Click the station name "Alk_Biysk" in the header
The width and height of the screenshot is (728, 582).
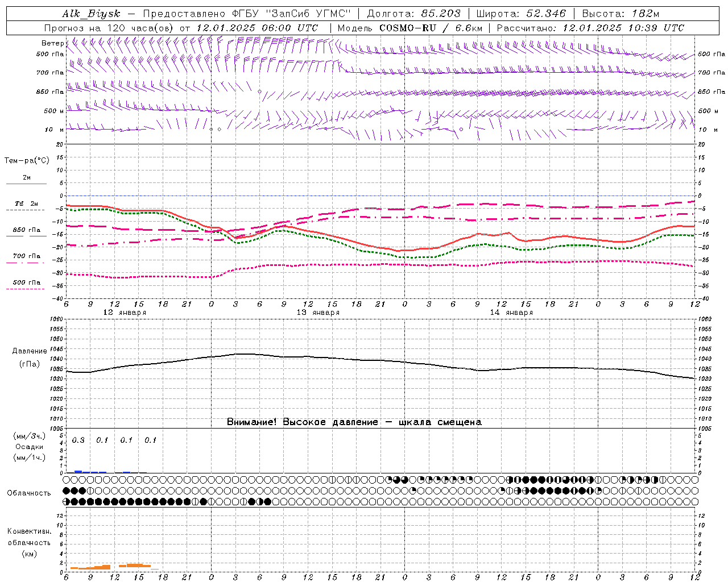tap(91, 14)
